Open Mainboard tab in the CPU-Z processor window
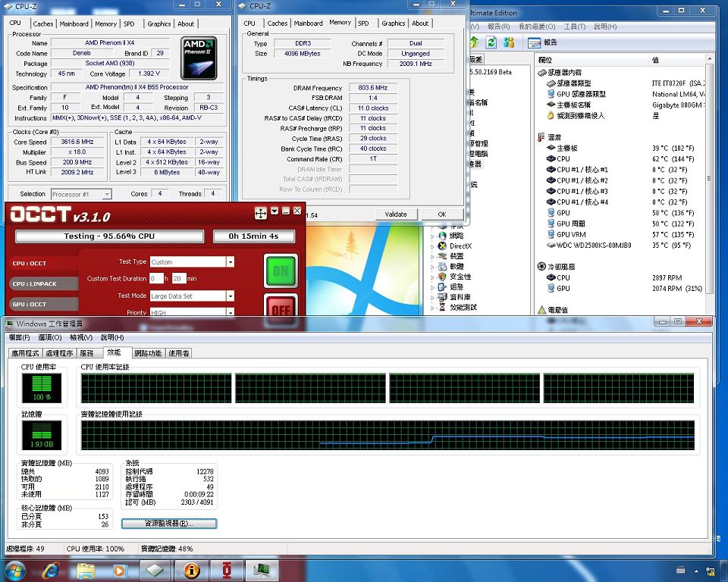 pos(74,23)
